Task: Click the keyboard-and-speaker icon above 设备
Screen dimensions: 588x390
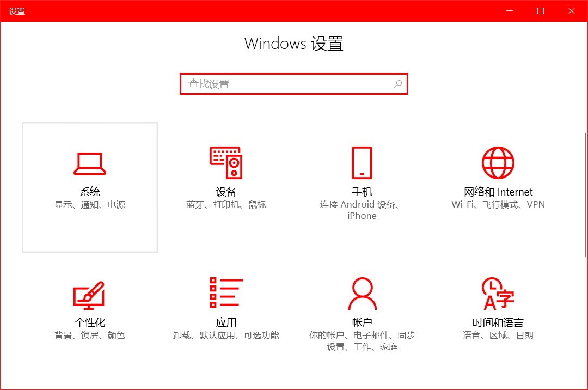Action: point(225,162)
